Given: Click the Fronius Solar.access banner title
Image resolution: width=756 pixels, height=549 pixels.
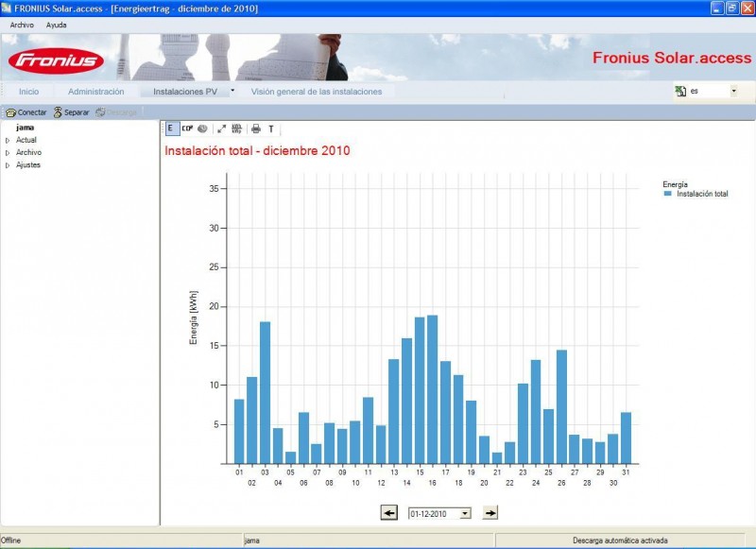Looking at the screenshot, I should pos(672,58).
